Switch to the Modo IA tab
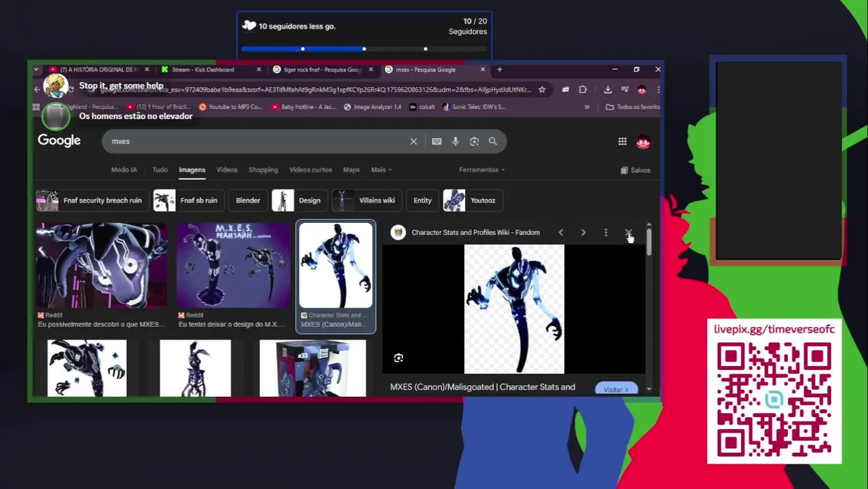 click(x=124, y=170)
